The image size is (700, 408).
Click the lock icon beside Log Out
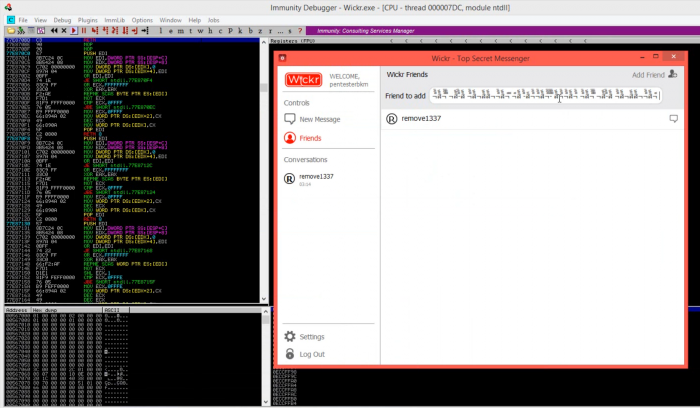tap(290, 354)
